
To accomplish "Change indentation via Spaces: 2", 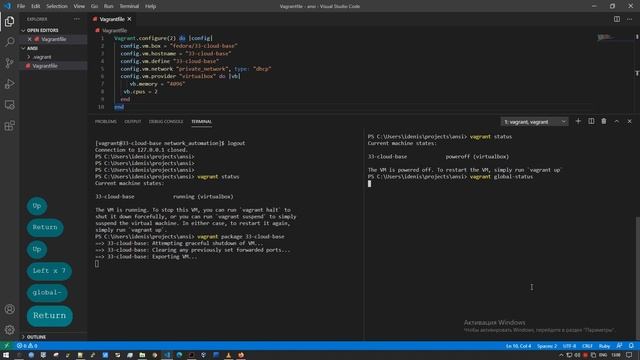I will coord(547,346).
